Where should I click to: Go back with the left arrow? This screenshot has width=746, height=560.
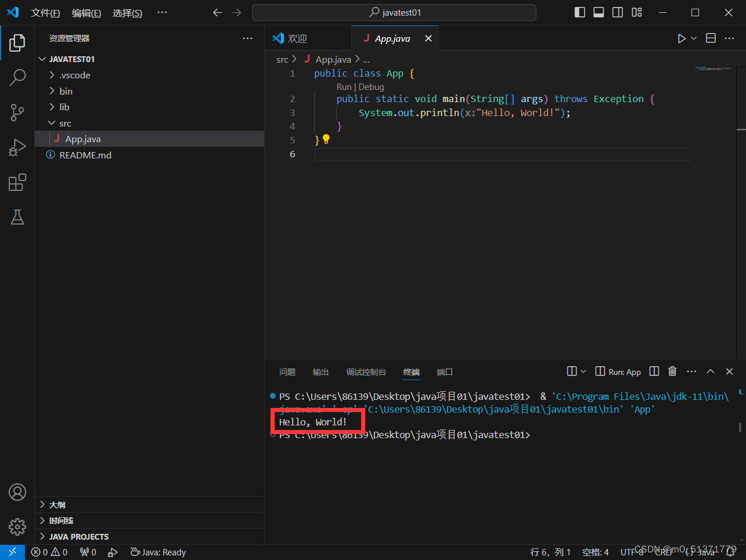pyautogui.click(x=218, y=12)
